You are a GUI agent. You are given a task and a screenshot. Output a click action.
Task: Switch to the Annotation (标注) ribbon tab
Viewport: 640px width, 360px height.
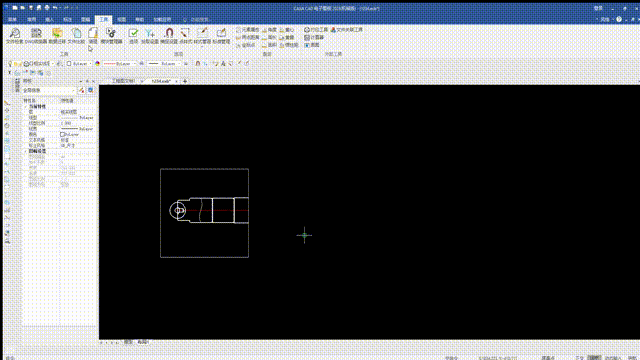pyautogui.click(x=67, y=20)
